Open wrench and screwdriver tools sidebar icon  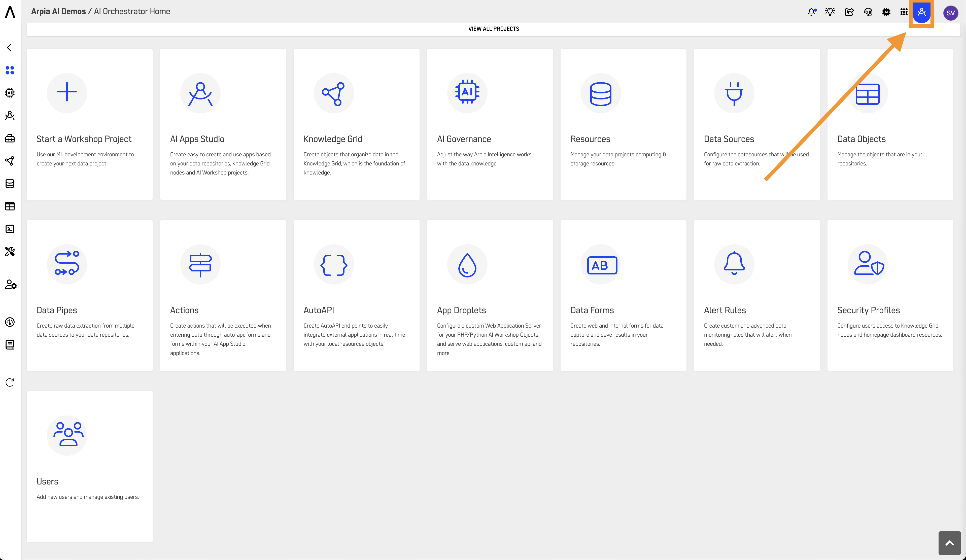pos(10,252)
